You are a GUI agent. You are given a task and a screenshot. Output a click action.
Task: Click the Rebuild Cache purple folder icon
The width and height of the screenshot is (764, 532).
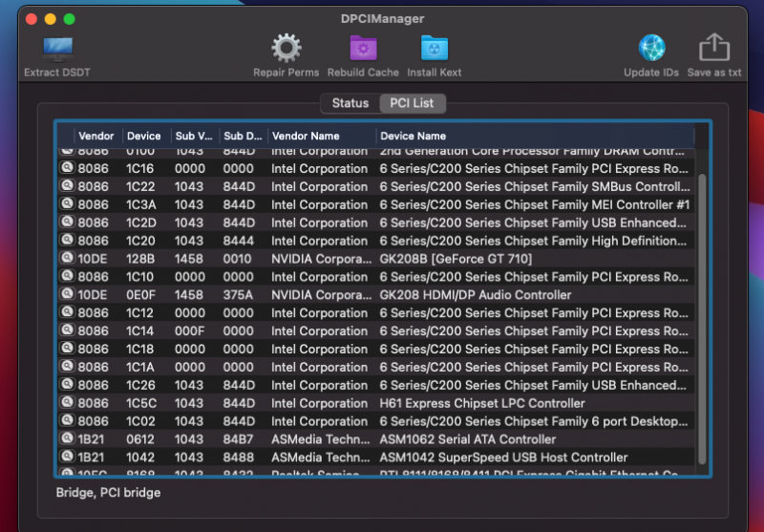pyautogui.click(x=364, y=48)
